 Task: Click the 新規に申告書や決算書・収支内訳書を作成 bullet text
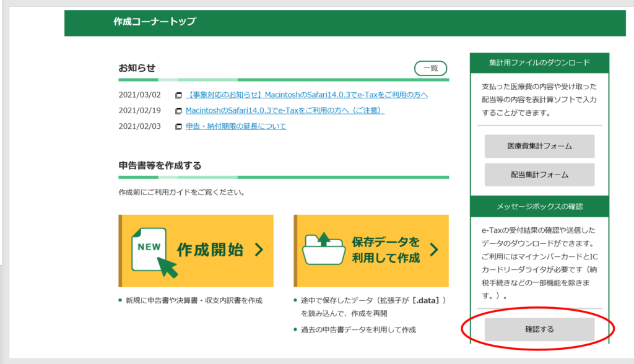click(x=194, y=300)
